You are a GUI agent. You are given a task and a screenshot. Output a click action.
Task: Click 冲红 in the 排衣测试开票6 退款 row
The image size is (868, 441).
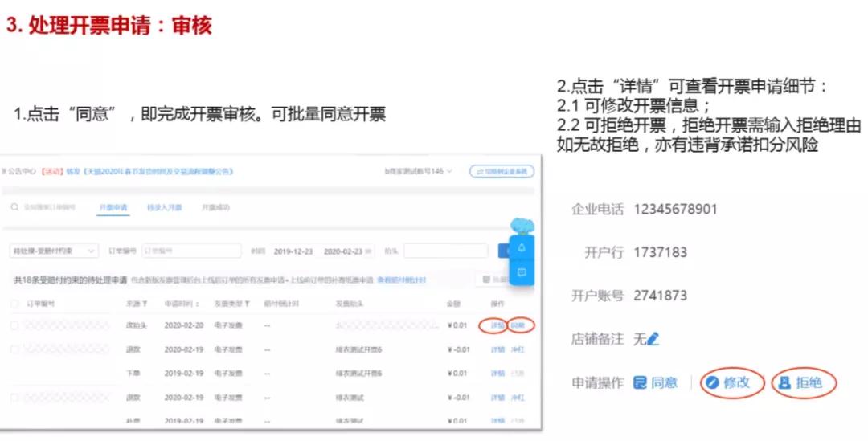pos(518,349)
